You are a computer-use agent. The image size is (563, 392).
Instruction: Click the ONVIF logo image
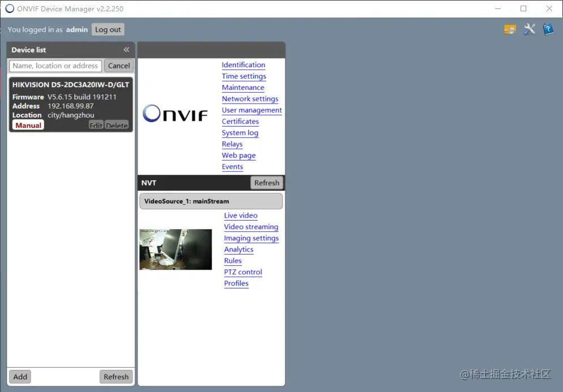(x=175, y=114)
